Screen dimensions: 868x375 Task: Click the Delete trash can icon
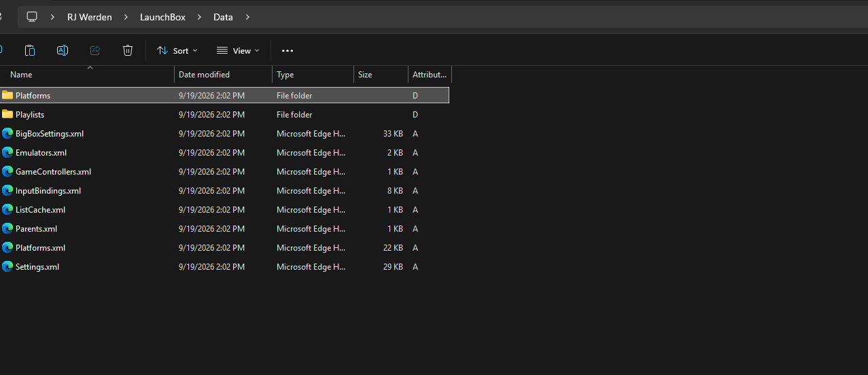point(128,50)
